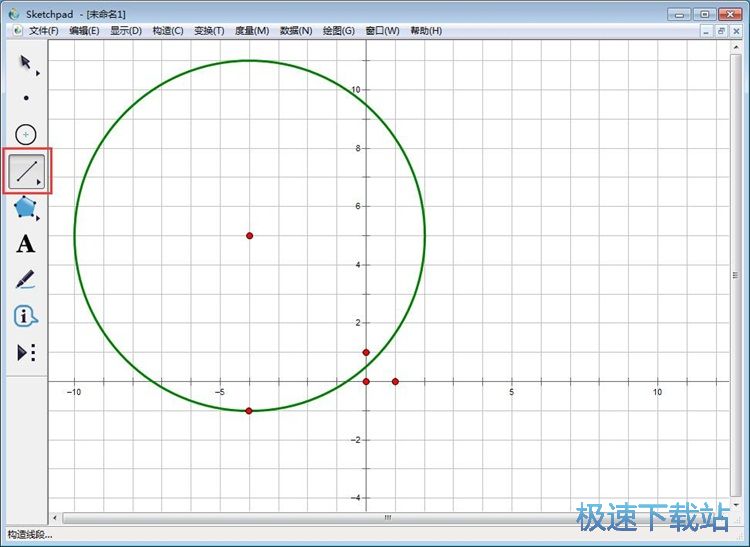Click the red origin point on axes
750x547 pixels.
click(x=366, y=381)
